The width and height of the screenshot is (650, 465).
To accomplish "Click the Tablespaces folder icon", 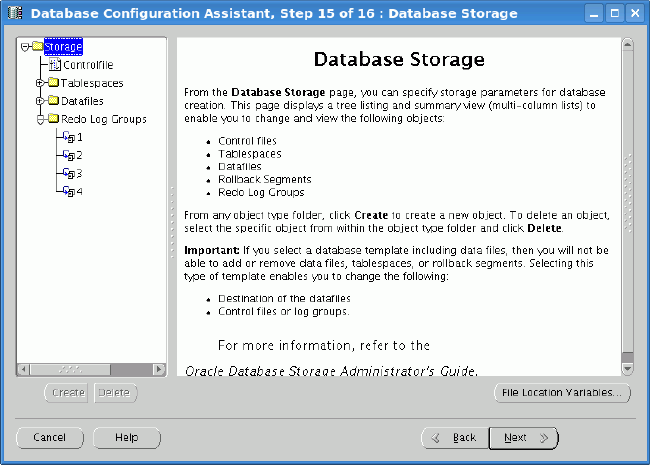I will point(54,83).
